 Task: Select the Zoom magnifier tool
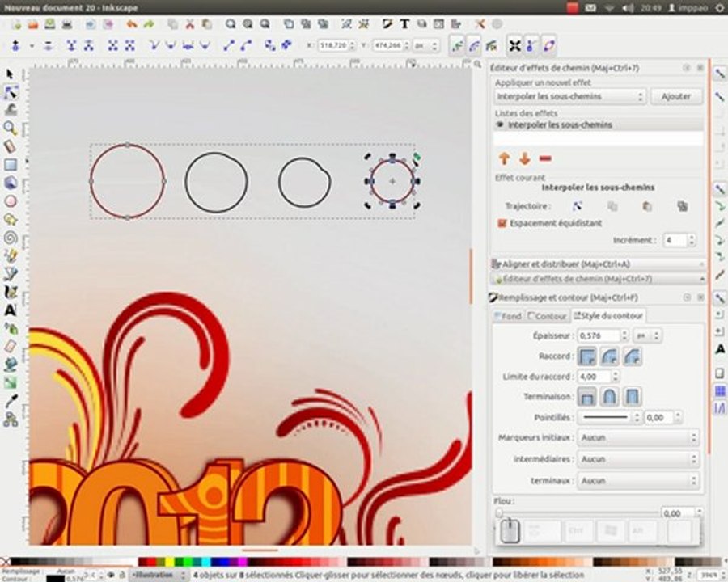click(11, 128)
